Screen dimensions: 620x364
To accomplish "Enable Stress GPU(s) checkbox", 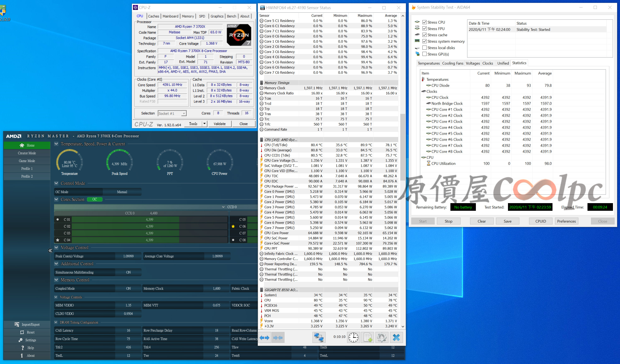I will click(x=424, y=54).
